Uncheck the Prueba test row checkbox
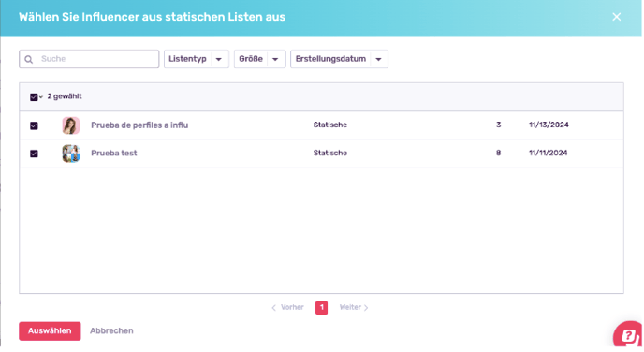644x352 pixels. coord(34,154)
